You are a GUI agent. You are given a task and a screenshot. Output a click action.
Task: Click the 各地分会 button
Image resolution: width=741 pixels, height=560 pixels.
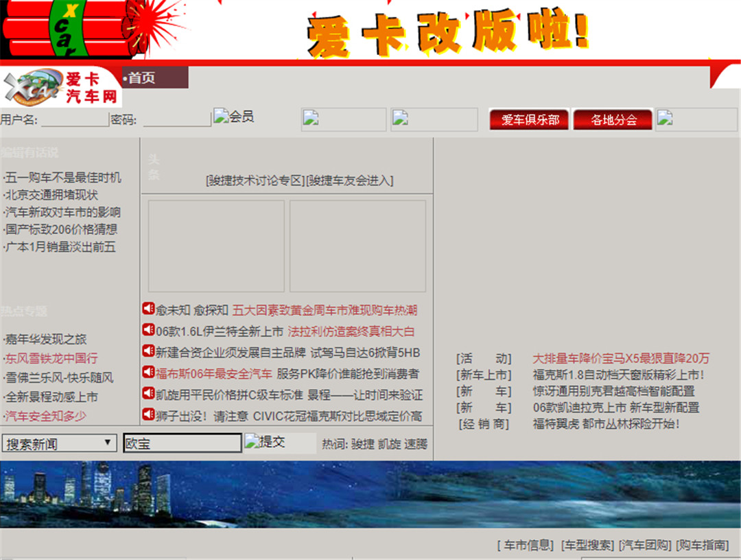click(x=613, y=119)
